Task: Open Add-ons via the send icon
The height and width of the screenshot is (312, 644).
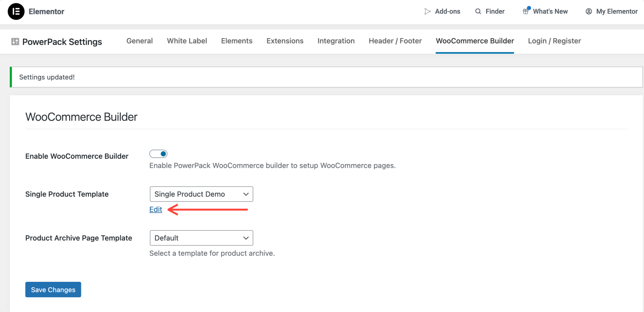Action: click(x=428, y=11)
